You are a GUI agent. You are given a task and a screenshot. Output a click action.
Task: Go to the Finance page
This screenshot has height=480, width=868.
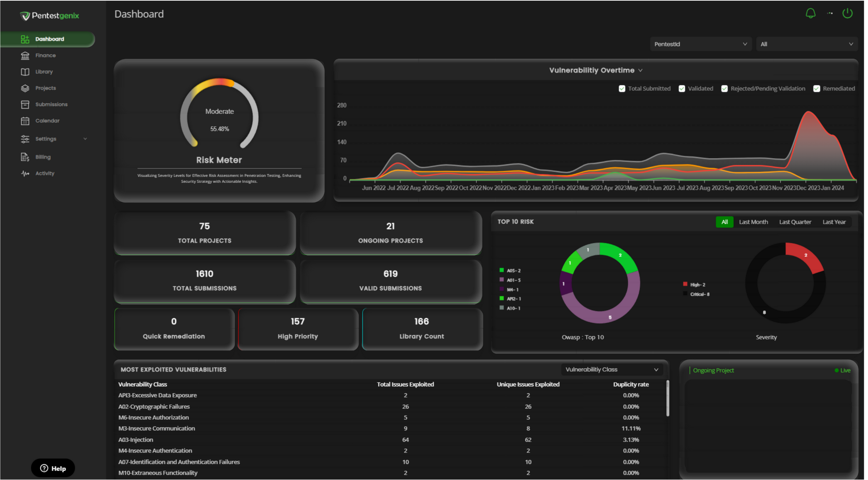tap(45, 55)
